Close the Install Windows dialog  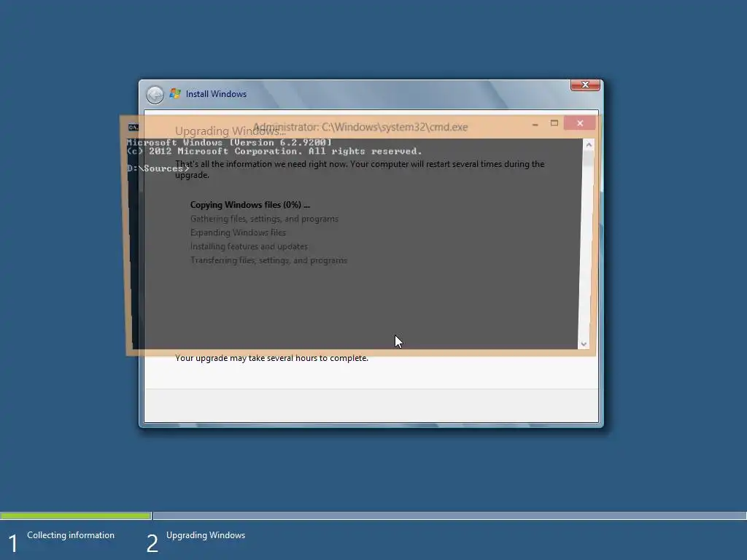[585, 85]
